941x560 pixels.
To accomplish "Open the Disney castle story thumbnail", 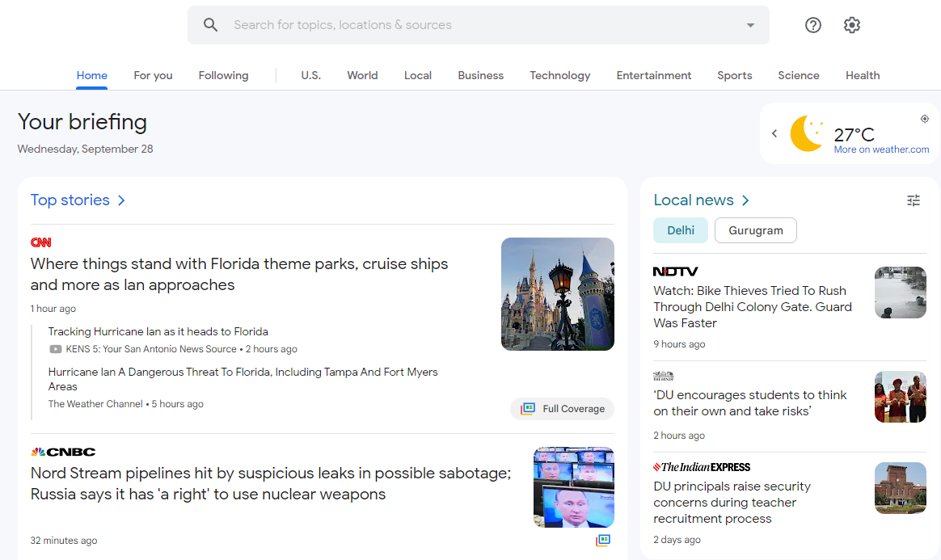I will point(558,294).
